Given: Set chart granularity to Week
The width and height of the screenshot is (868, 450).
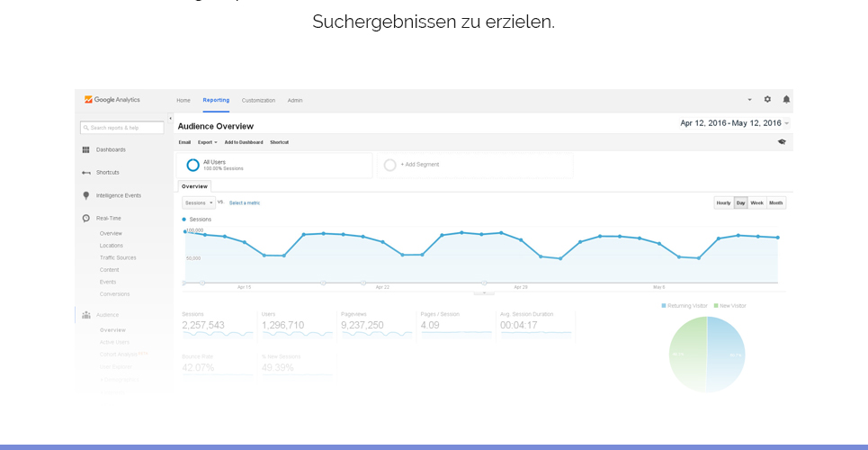Looking at the screenshot, I should (756, 202).
